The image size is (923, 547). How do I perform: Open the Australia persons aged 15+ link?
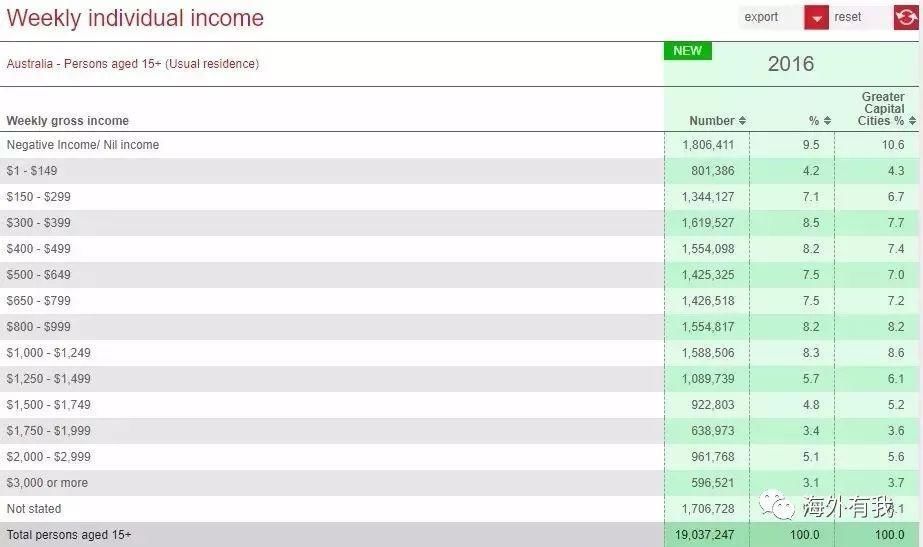point(133,64)
